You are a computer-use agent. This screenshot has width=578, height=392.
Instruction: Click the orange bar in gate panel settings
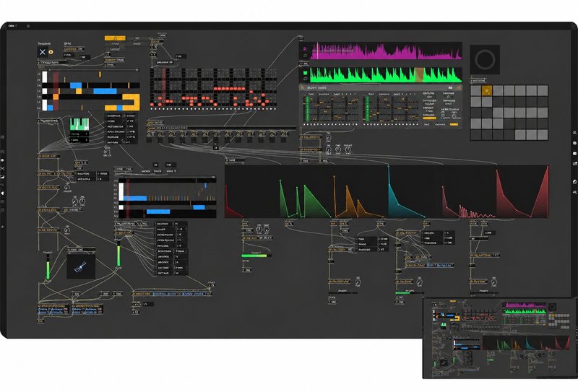coord(429,118)
